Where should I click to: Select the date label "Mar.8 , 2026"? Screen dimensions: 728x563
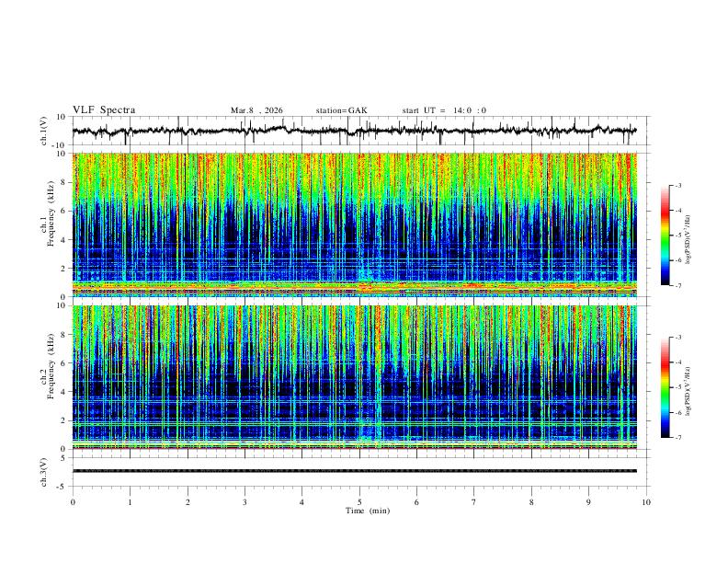[256, 110]
